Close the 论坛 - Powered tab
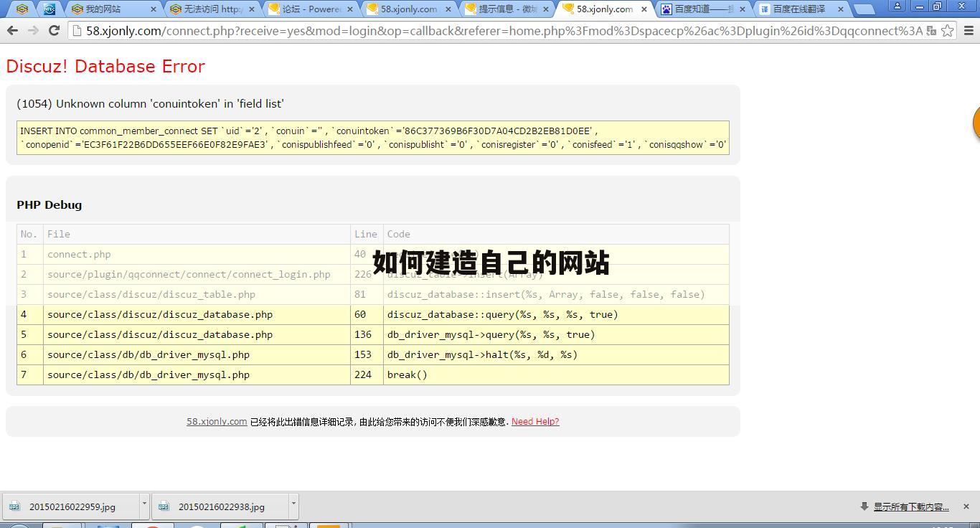The height and width of the screenshot is (528, 980). 349,9
